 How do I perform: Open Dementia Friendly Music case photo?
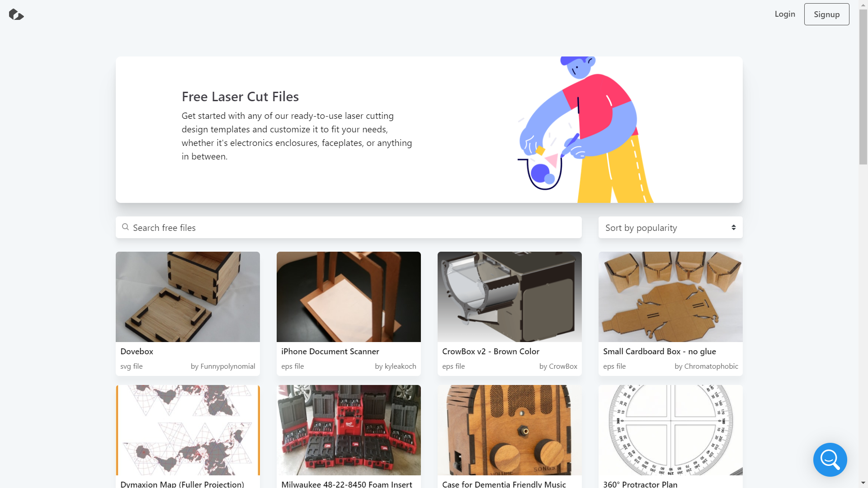(509, 430)
